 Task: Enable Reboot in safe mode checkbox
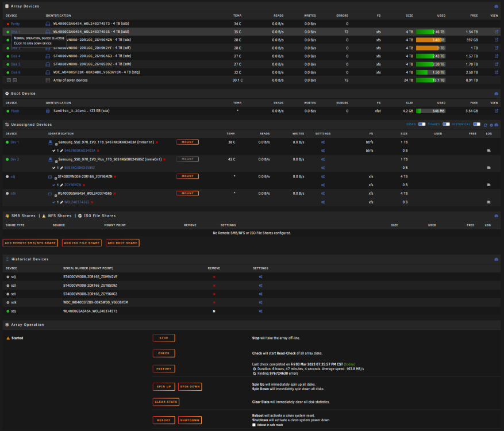254,425
